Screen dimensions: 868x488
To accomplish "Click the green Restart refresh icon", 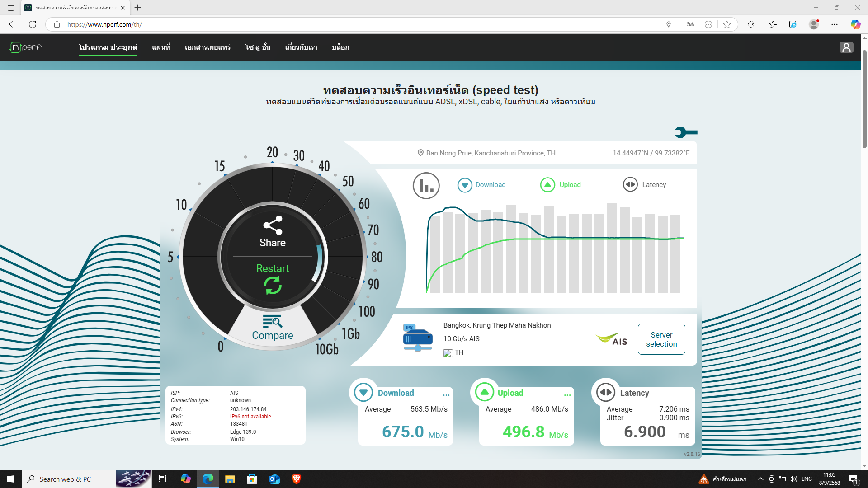I will coord(273,285).
